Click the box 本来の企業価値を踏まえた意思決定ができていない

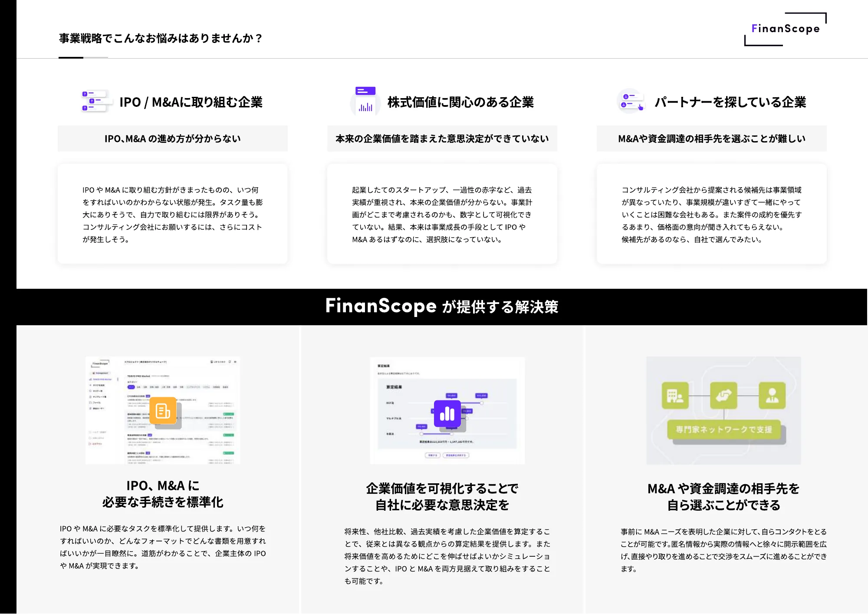pos(442,139)
